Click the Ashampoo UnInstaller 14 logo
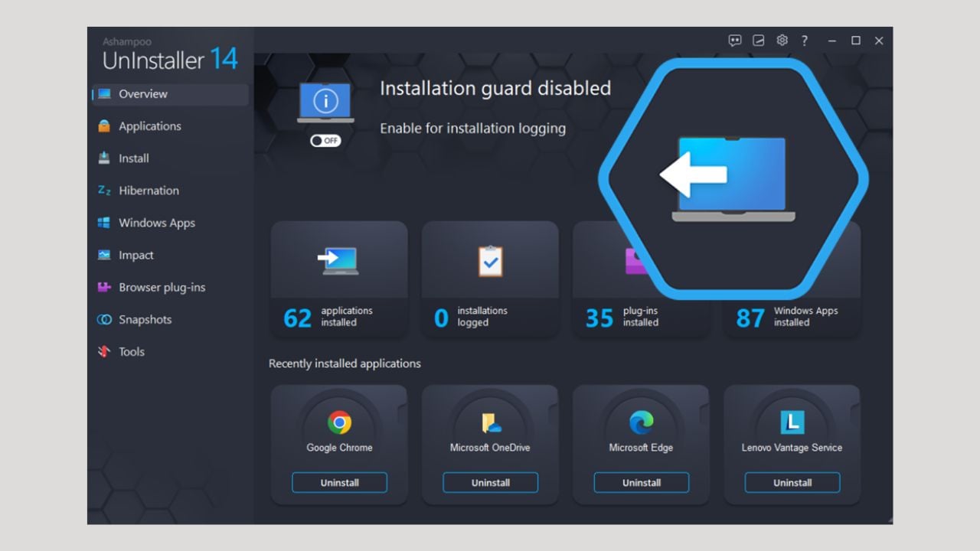 point(170,54)
